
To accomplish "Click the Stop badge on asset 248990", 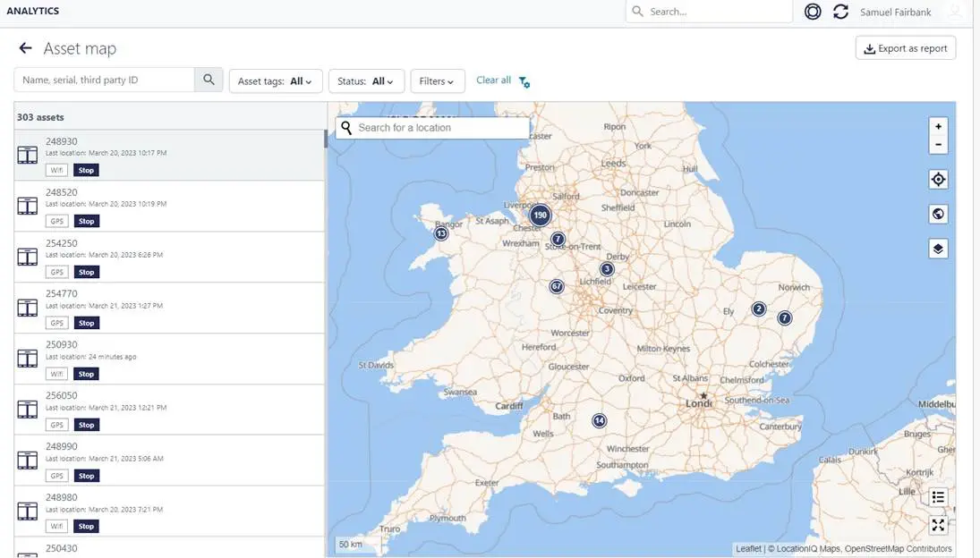I will pyautogui.click(x=86, y=476).
